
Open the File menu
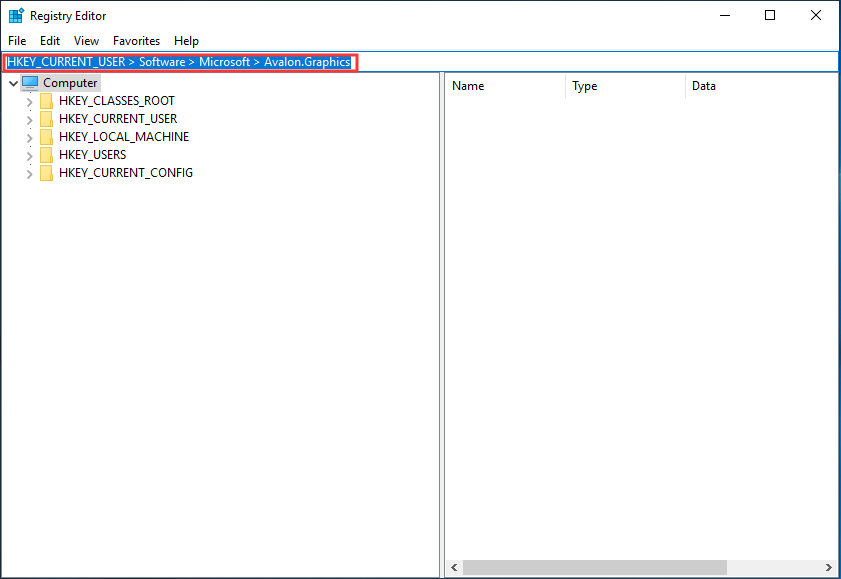point(16,41)
